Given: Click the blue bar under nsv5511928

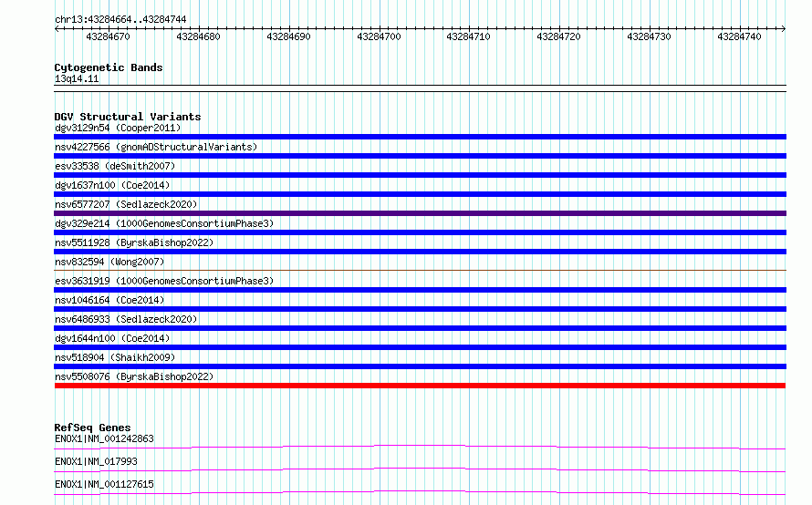Looking at the screenshot, I should 420,252.
